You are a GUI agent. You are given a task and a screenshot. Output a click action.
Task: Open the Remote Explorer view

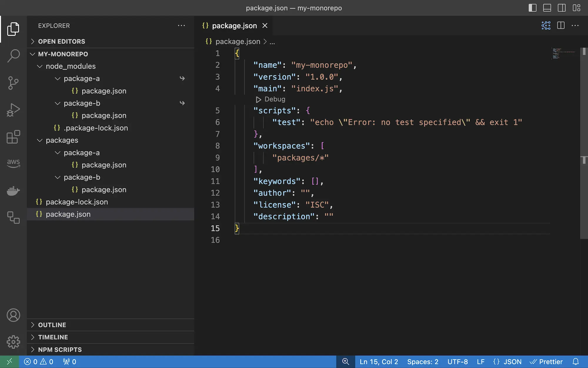pos(13,218)
